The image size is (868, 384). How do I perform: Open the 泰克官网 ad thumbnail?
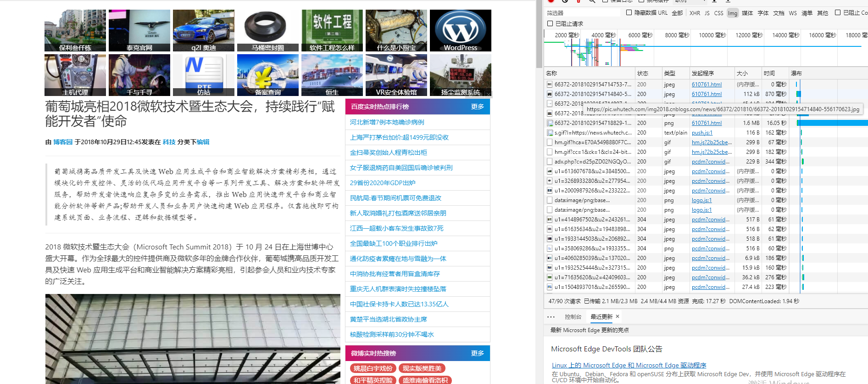(x=139, y=30)
